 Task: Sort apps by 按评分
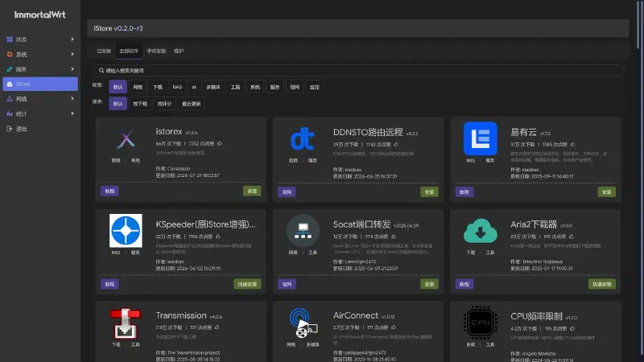(164, 104)
